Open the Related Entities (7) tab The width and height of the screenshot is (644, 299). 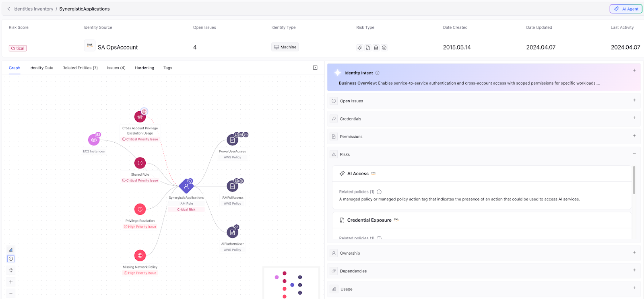pyautogui.click(x=80, y=68)
